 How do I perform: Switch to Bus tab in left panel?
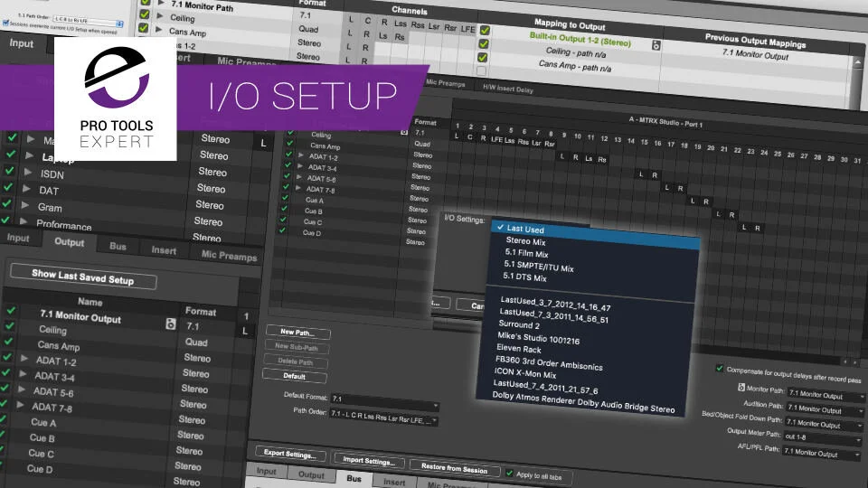[x=118, y=247]
